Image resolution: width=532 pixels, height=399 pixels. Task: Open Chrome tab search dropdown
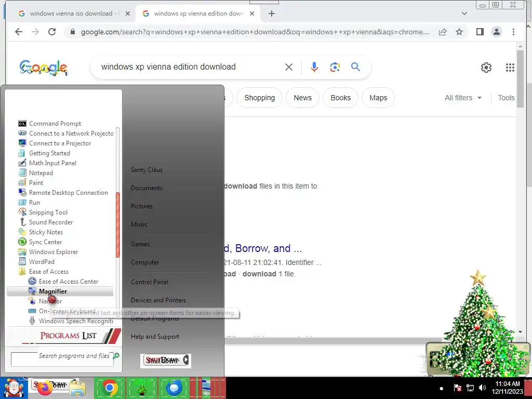(464, 14)
